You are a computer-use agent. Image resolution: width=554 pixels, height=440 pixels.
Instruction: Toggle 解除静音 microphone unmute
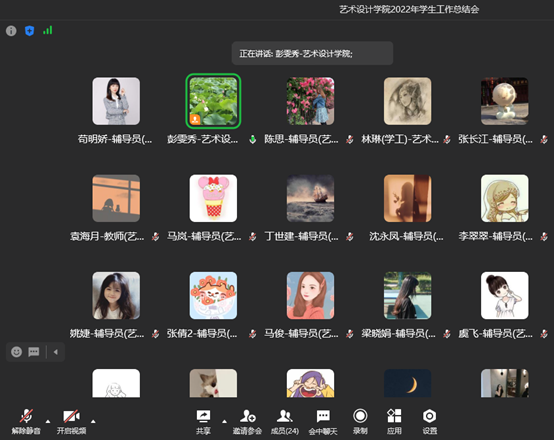click(26, 422)
